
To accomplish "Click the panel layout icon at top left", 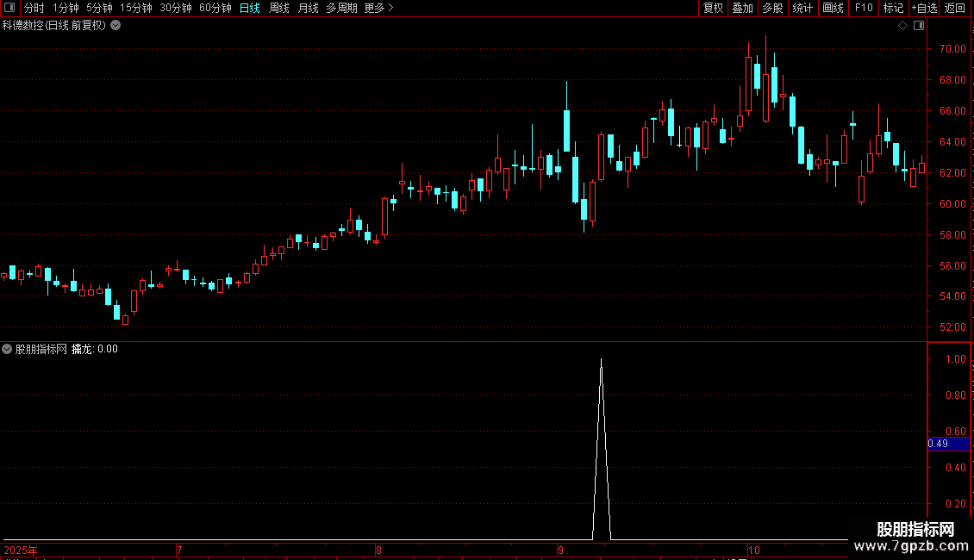I will 9,8.
